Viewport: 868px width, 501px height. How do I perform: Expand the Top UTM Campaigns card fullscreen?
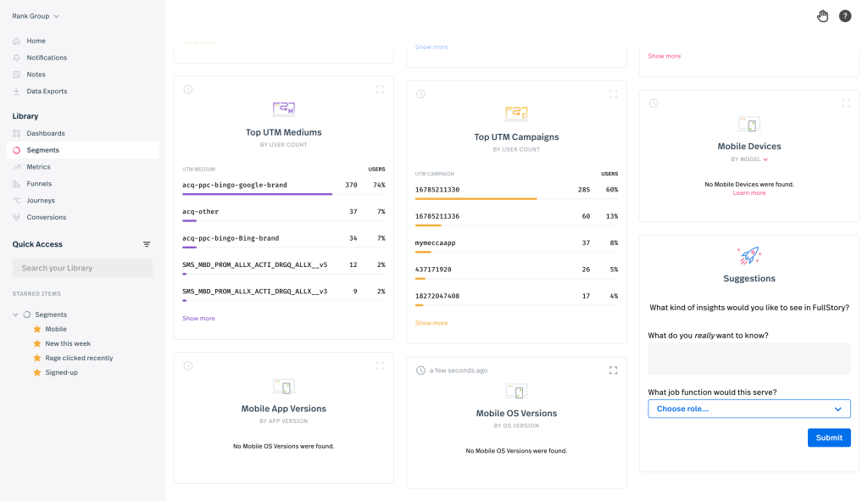click(x=613, y=94)
